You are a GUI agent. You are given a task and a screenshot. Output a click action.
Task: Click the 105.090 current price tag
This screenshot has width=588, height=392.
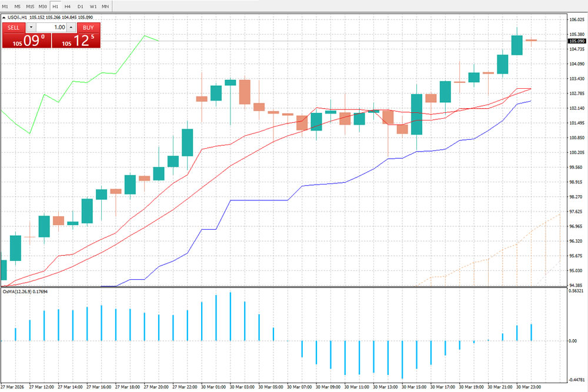tap(577, 41)
